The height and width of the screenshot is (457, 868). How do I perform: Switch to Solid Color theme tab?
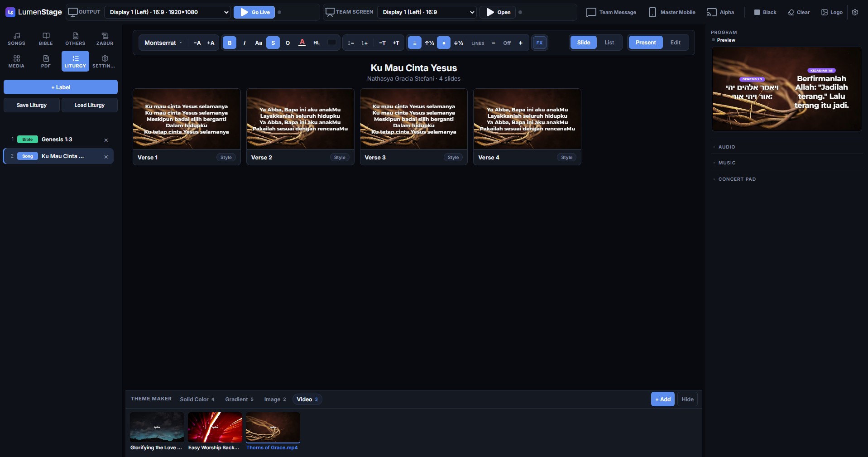coord(197,399)
